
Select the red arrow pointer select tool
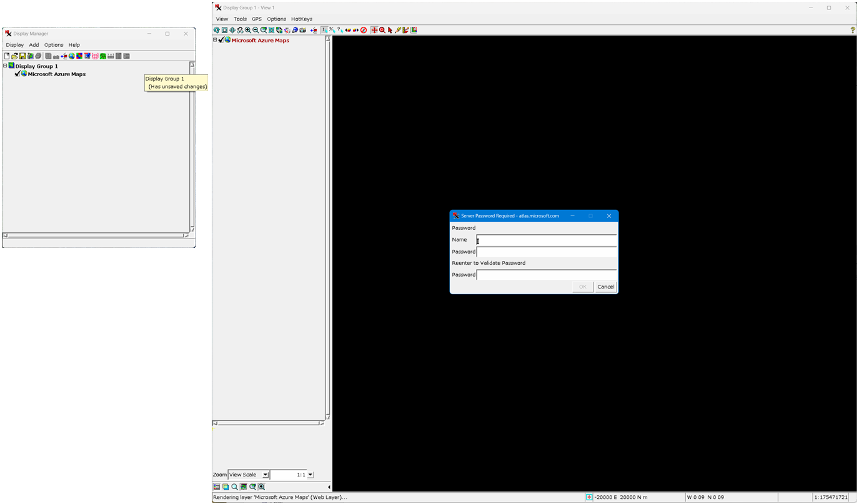(x=390, y=30)
